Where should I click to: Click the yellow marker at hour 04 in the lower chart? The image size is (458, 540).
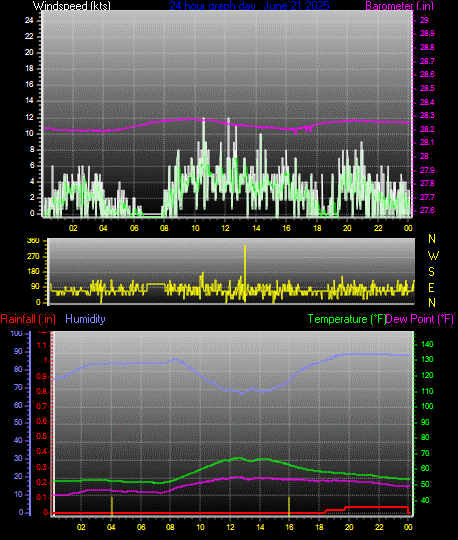(x=112, y=506)
